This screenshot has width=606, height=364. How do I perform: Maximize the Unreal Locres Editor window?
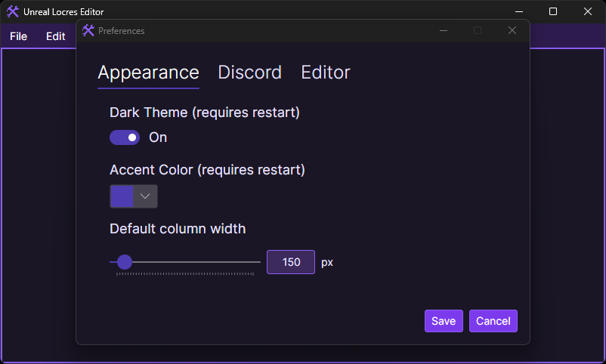[553, 11]
